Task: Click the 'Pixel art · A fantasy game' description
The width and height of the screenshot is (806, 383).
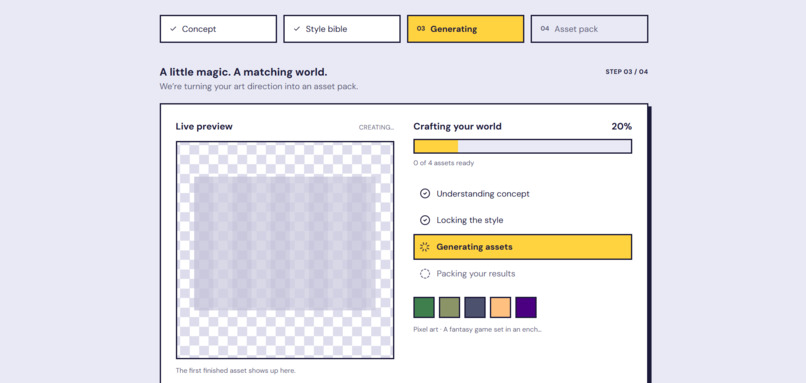Action: coord(478,329)
